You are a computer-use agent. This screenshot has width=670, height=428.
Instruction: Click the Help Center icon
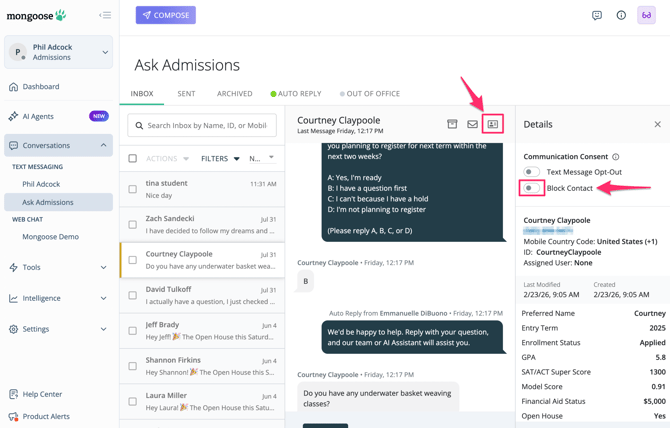coord(13,394)
